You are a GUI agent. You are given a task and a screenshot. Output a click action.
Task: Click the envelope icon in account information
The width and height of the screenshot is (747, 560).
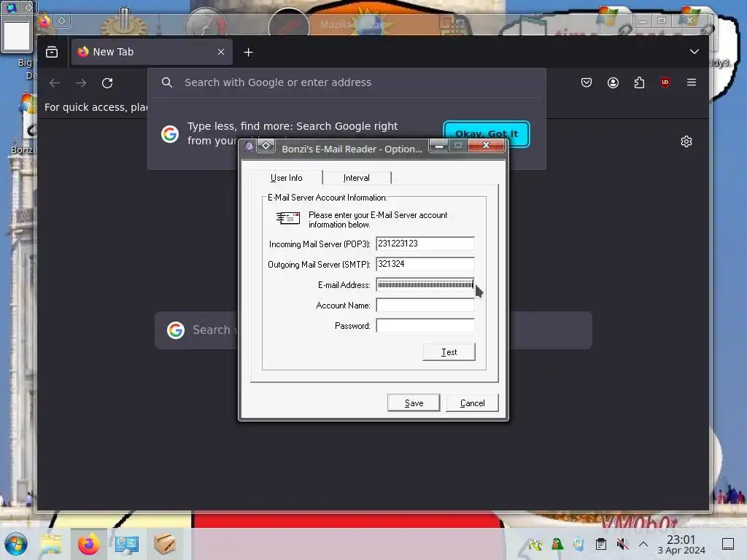point(288,218)
